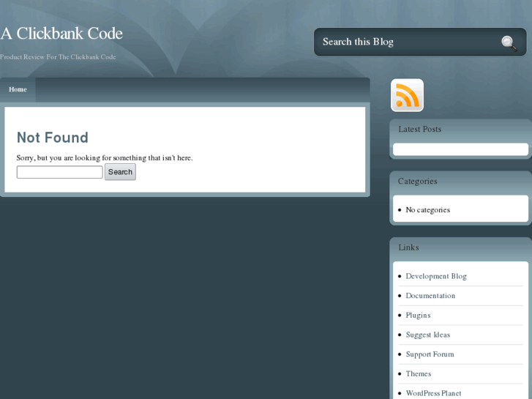The image size is (532, 399).
Task: Open the Support Forum link
Action: point(430,354)
